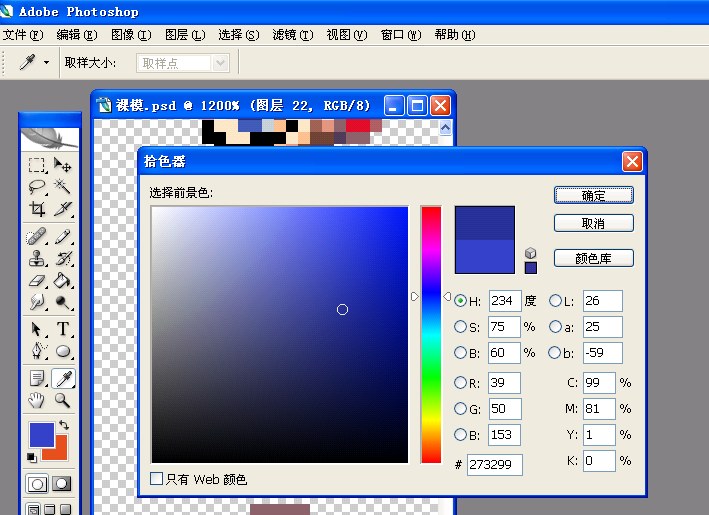Select the Move tool
This screenshot has width=709, height=515.
[x=62, y=165]
